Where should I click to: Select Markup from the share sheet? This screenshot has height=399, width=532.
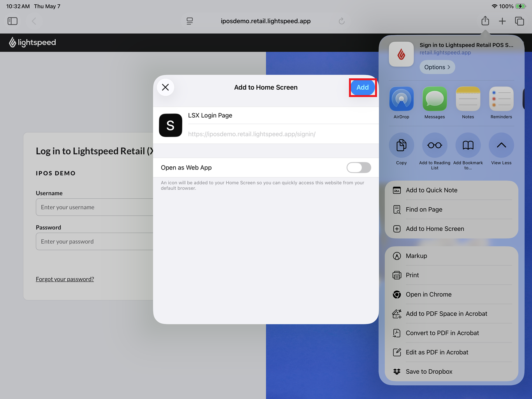pos(451,256)
